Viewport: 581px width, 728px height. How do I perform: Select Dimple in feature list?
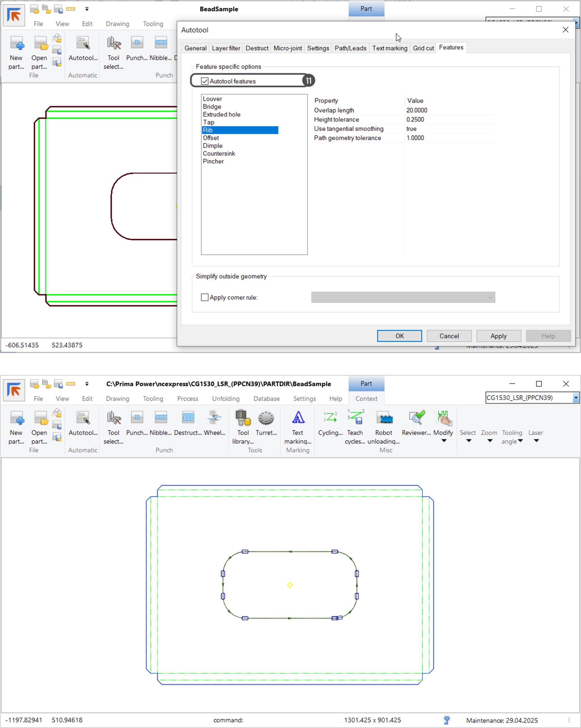212,146
